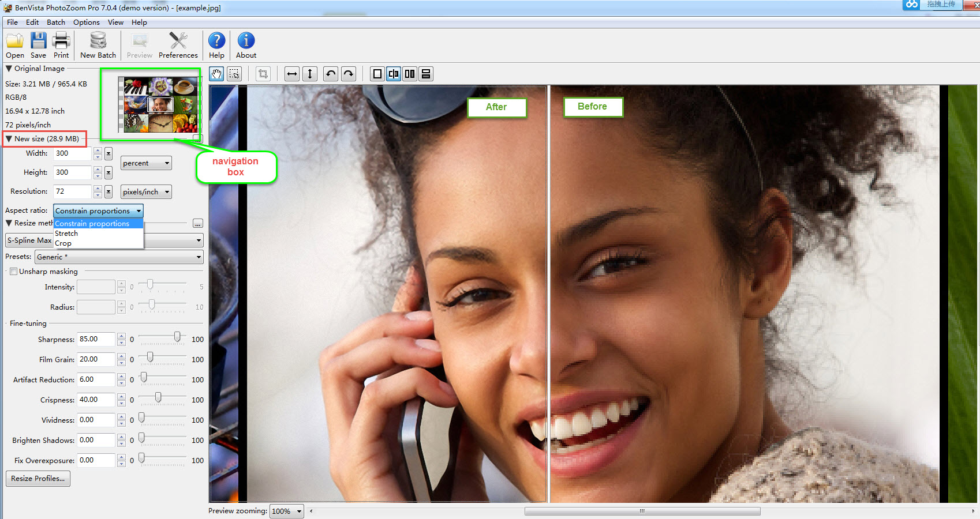Open the Batch menu
The image size is (980, 519).
[x=55, y=22]
